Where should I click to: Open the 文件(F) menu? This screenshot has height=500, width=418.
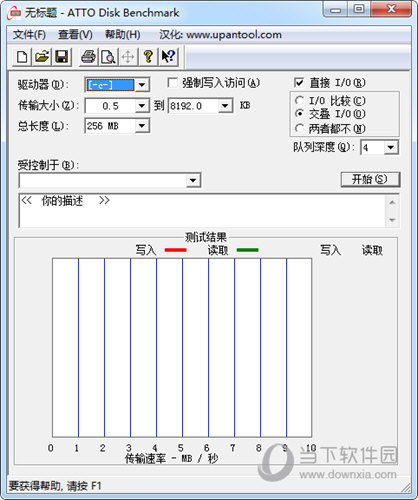(29, 35)
